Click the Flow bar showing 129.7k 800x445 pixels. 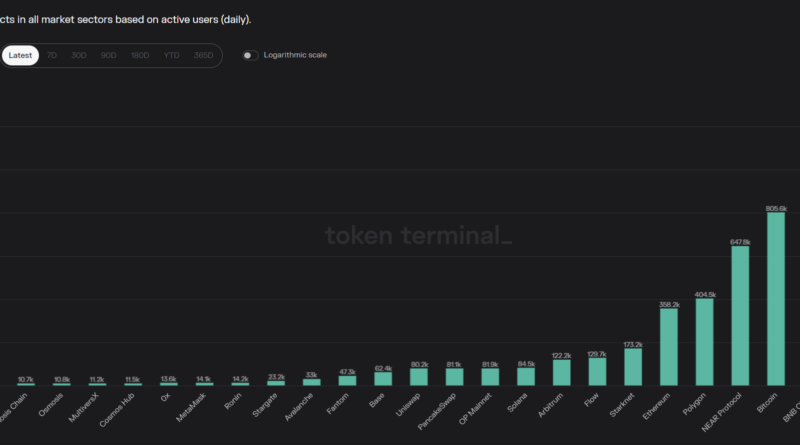(x=597, y=371)
